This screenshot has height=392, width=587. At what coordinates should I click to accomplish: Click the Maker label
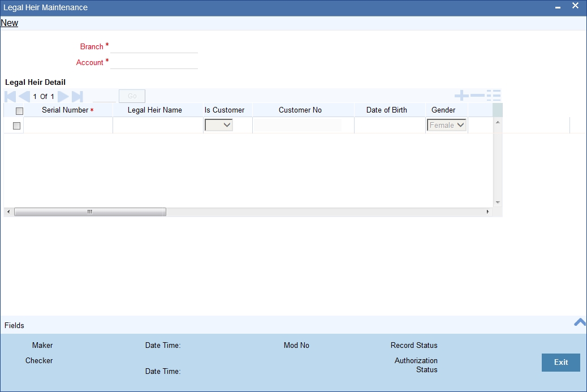point(42,345)
